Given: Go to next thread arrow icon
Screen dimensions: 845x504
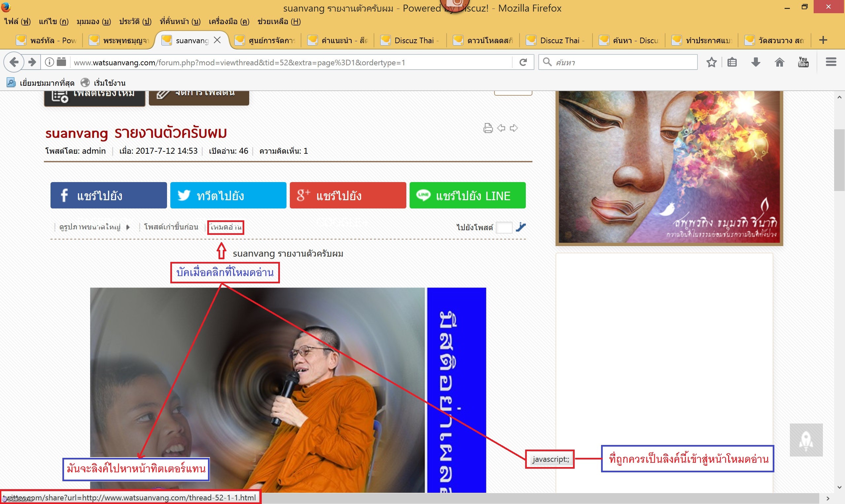Looking at the screenshot, I should click(514, 128).
